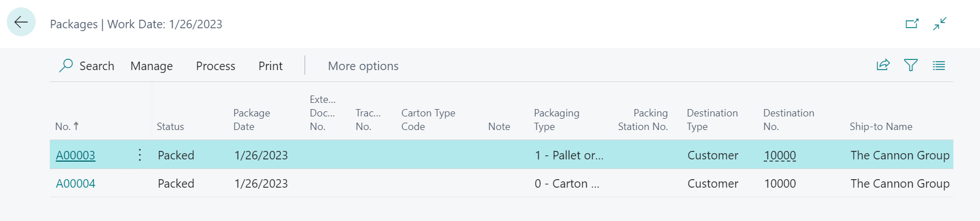Open package A00004 link
980x221 pixels.
coord(75,184)
